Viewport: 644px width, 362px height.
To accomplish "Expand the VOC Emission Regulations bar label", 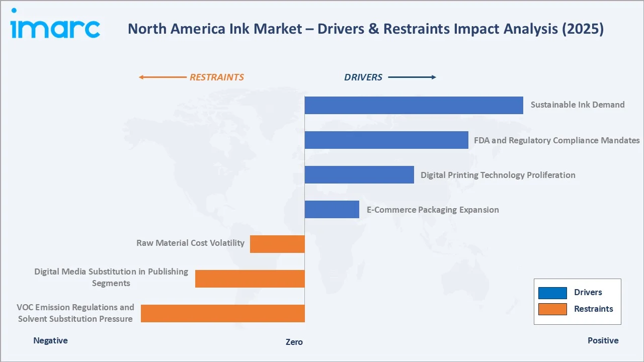I will point(75,313).
